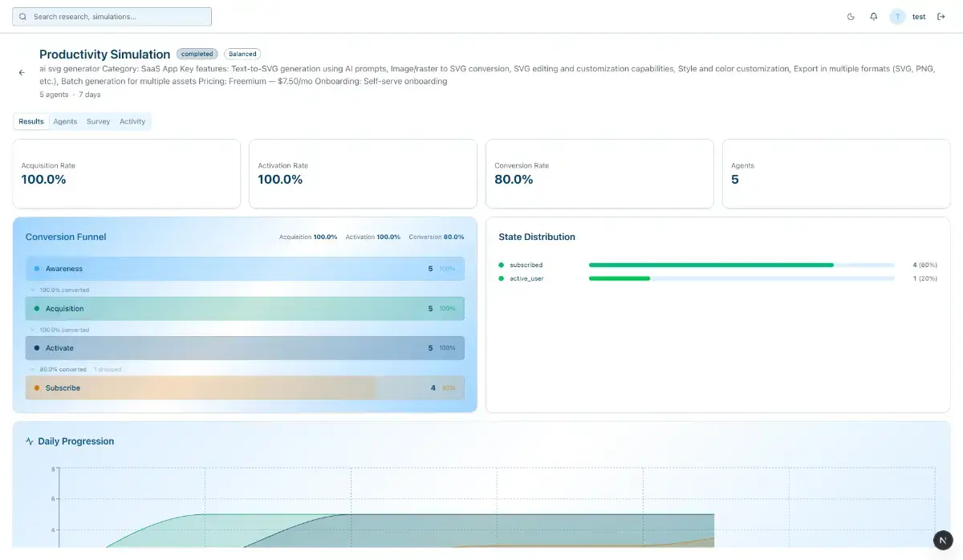Image resolution: width=963 pixels, height=560 pixels.
Task: Click the green dot beside subscribed
Action: 501,265
